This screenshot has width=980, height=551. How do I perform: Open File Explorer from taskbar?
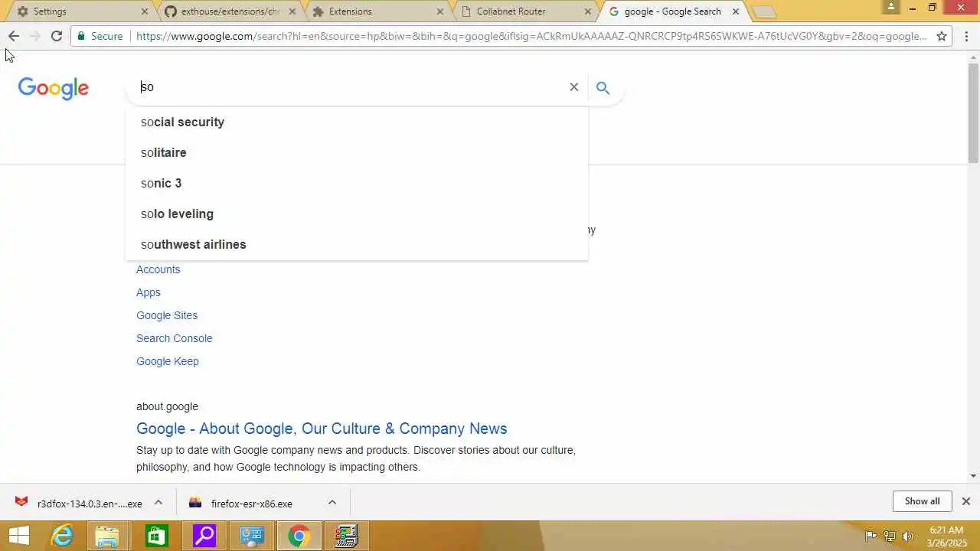point(109,536)
